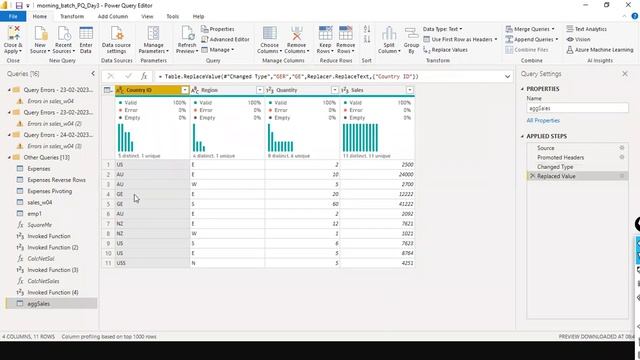This screenshot has height=360, width=640.
Task: Select the Replaced Value step
Action: (577, 176)
